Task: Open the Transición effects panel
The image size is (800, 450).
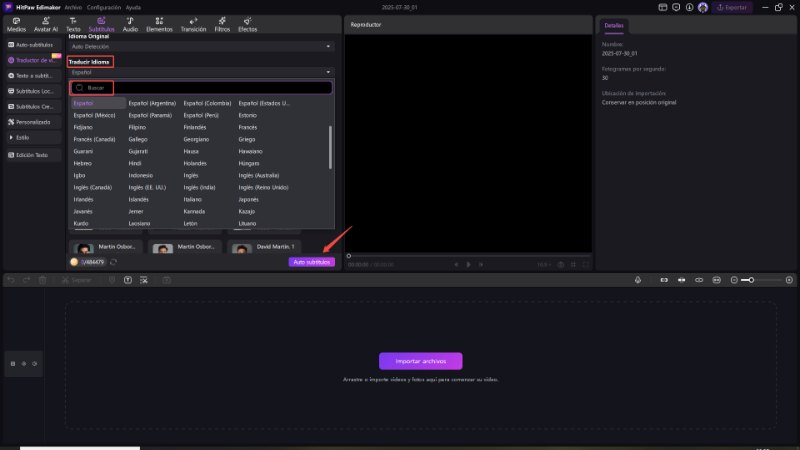Action: tap(193, 25)
